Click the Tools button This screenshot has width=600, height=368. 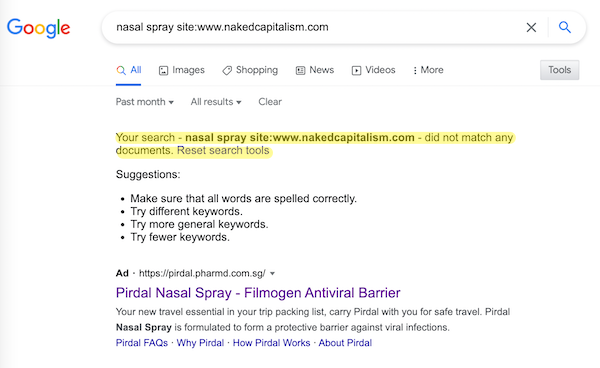(559, 70)
